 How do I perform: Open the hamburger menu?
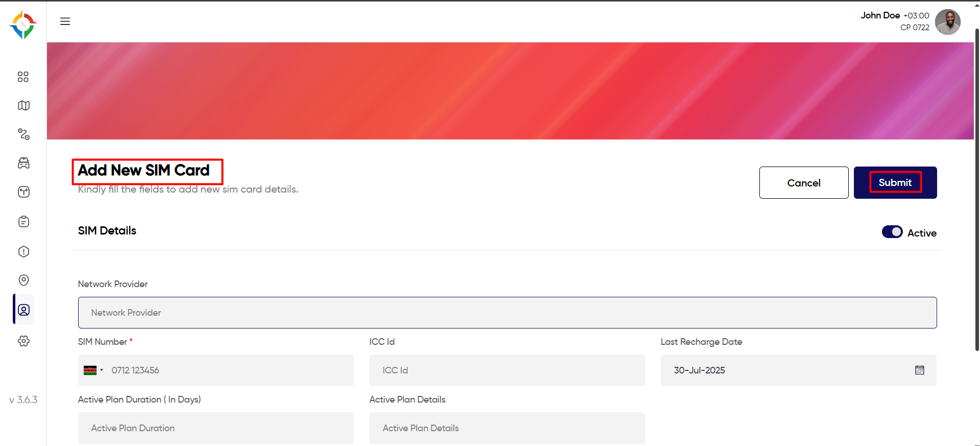pyautogui.click(x=65, y=21)
